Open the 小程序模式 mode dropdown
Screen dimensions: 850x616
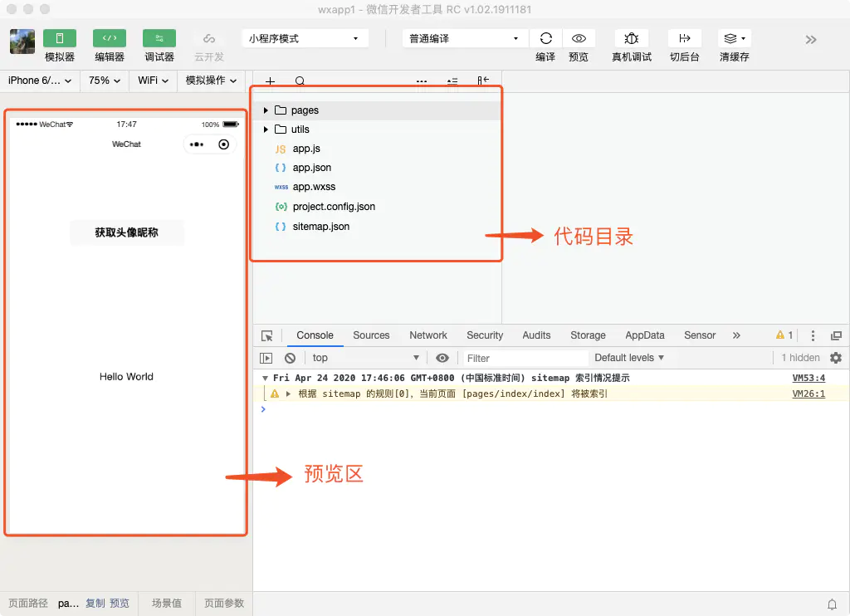(305, 38)
